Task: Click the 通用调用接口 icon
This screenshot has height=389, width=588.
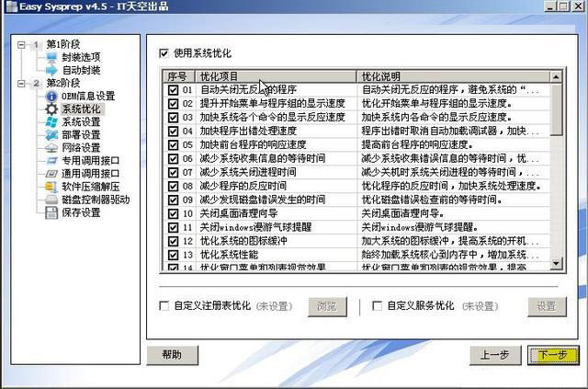Action: (x=51, y=174)
